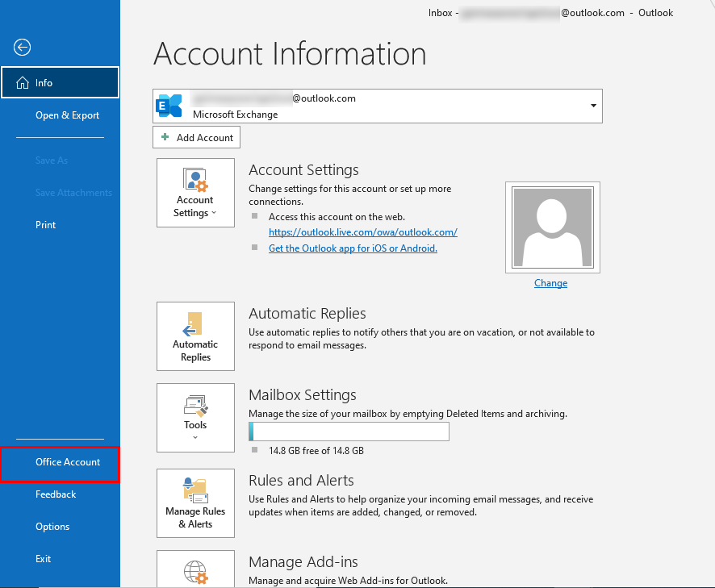Open the outlook.live.com web access link
The image size is (715, 588).
point(363,232)
